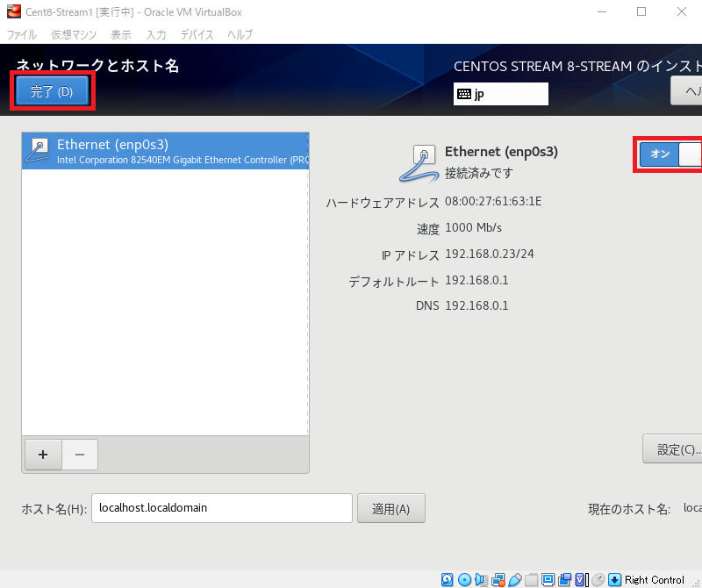Click the overlapping blue screens recording icon
This screenshot has width=702, height=588.
pos(564,579)
